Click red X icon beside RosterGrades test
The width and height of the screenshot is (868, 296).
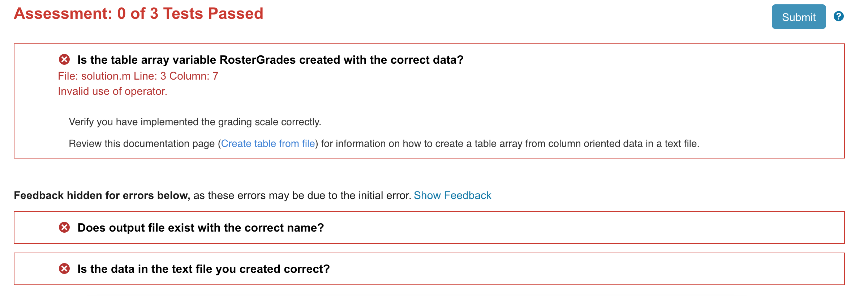64,59
